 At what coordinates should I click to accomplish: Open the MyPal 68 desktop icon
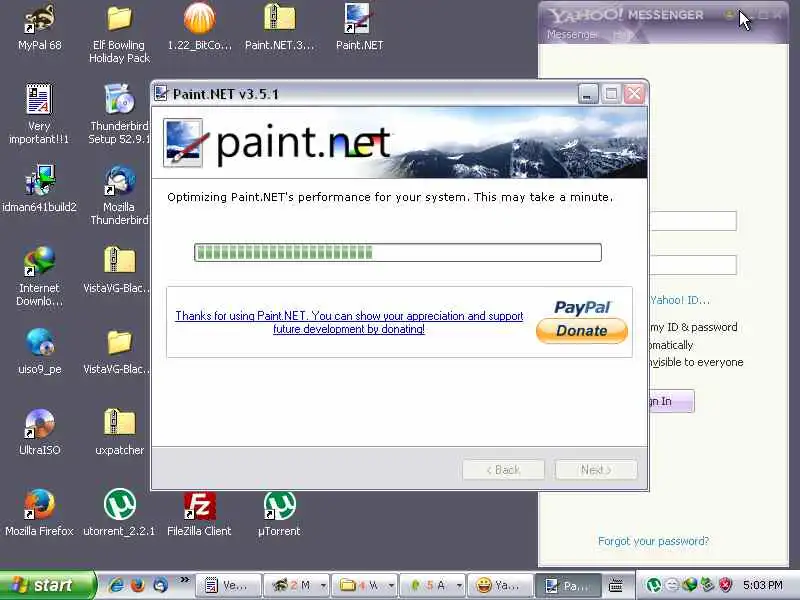(x=39, y=28)
